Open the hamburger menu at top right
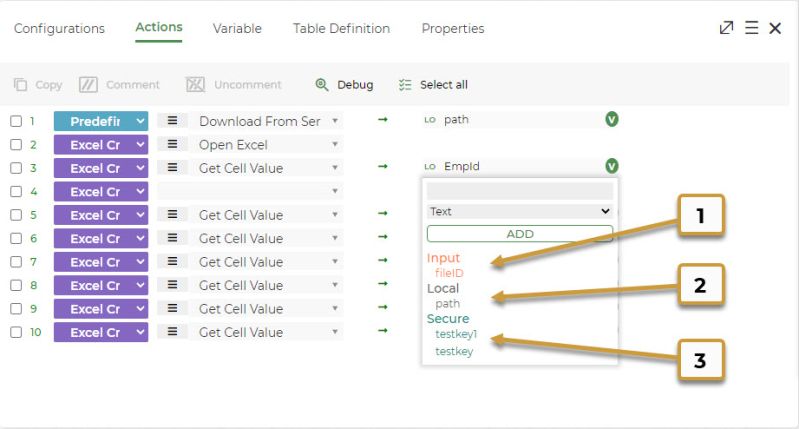The height and width of the screenshot is (429, 799). (x=752, y=28)
